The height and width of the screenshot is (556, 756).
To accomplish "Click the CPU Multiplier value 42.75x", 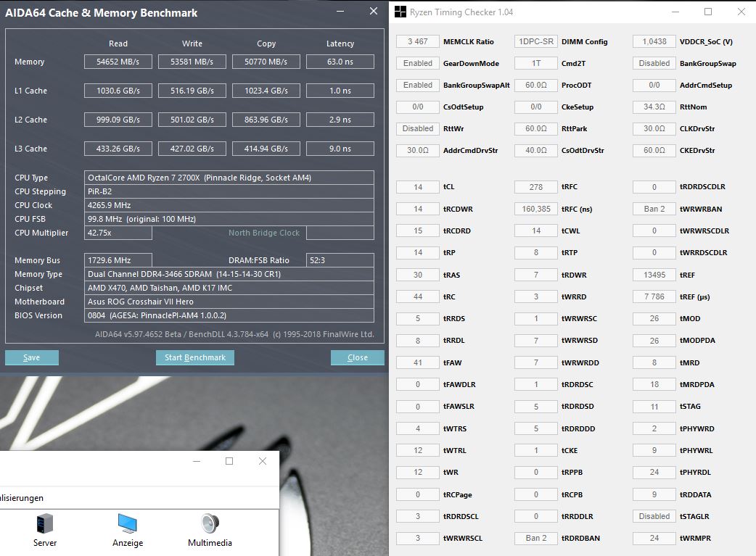I will [118, 233].
